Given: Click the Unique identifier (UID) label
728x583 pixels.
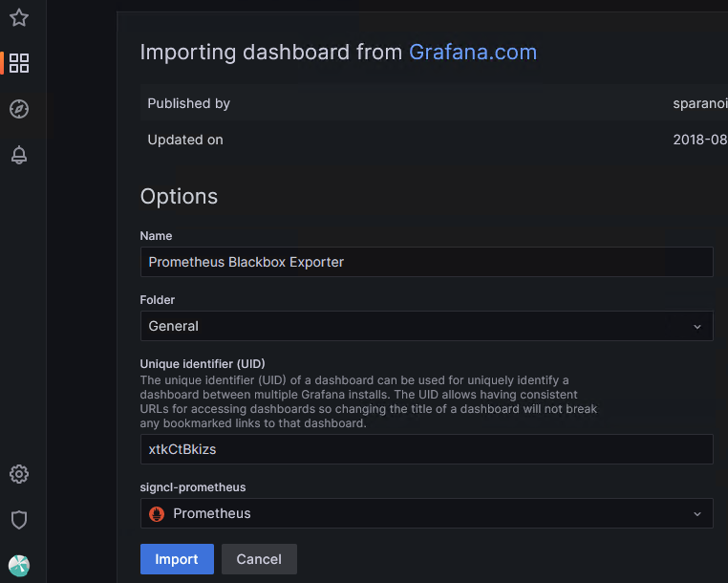Looking at the screenshot, I should [x=203, y=364].
